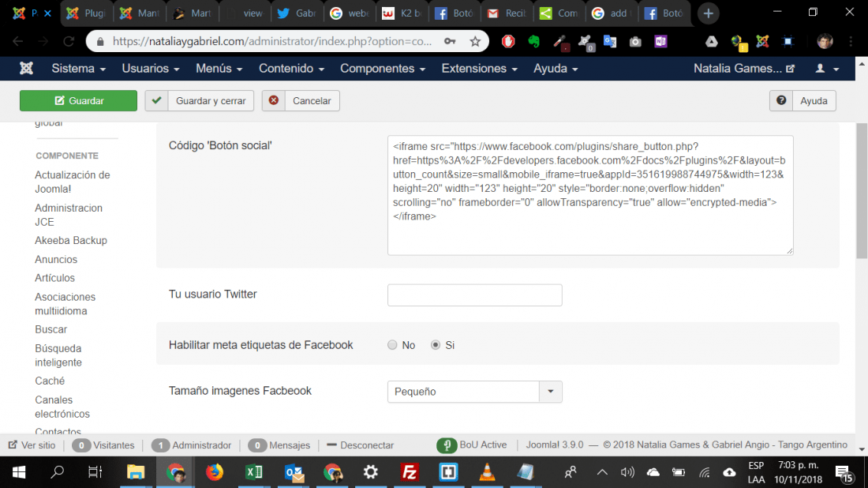Click the Ayuda toolbar button
868x488 pixels.
coord(803,101)
